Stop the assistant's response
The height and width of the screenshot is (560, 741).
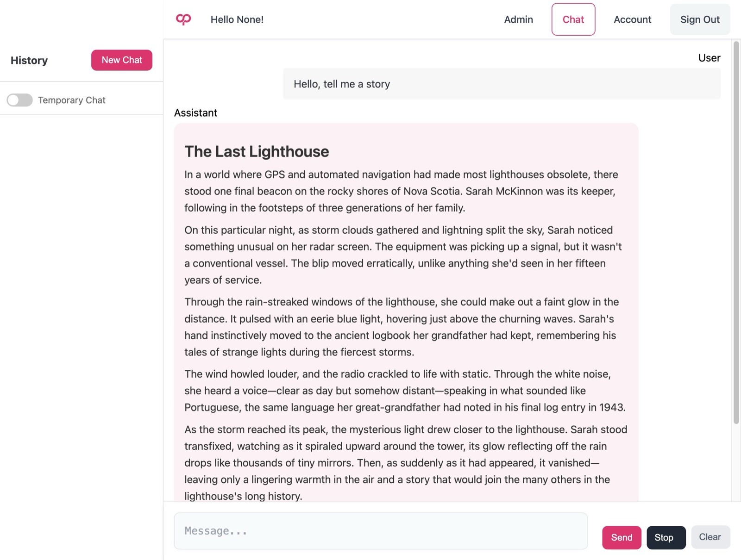click(x=666, y=537)
